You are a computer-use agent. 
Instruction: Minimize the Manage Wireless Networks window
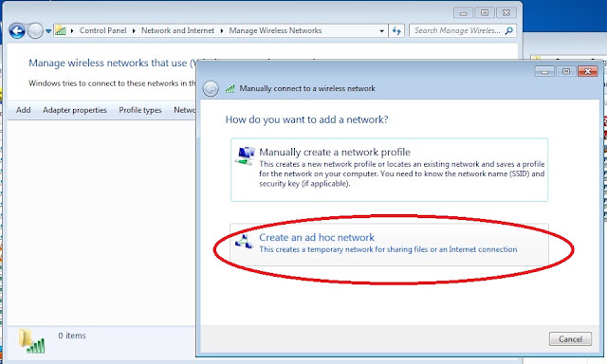464,12
